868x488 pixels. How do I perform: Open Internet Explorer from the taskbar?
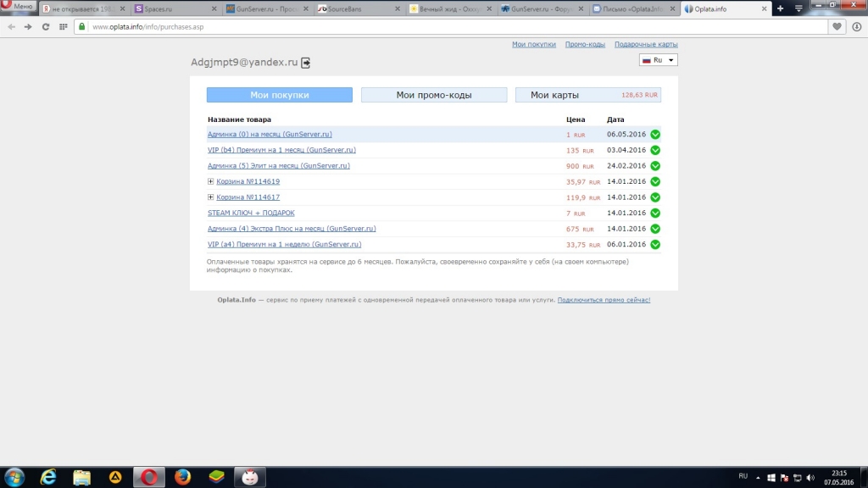tap(48, 477)
